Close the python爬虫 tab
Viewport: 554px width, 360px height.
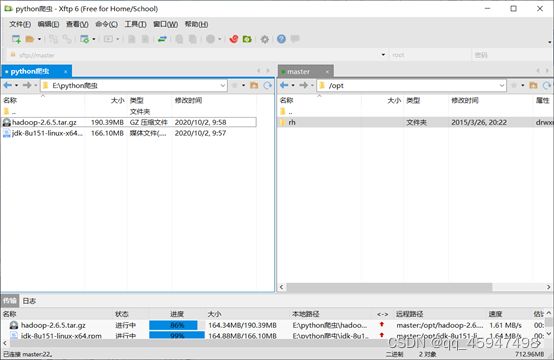coord(66,72)
